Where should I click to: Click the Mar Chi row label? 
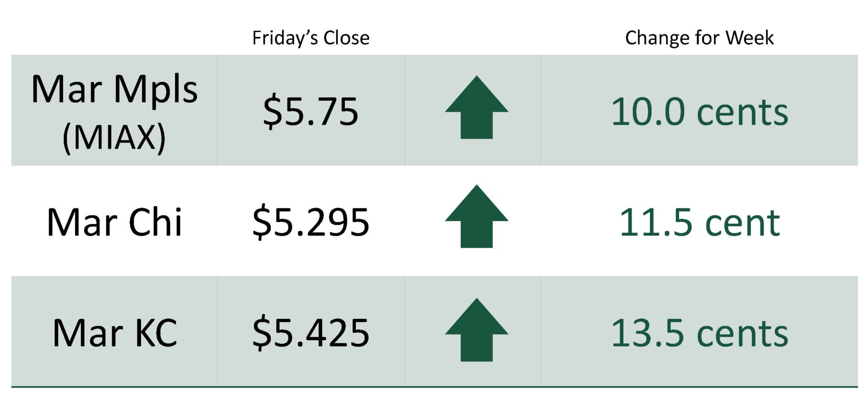pos(114,222)
